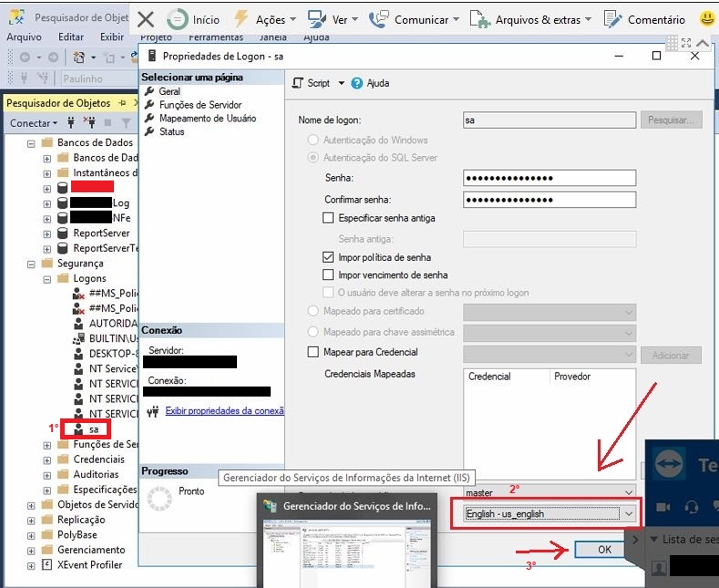
Task: Select the Funções de Servidor page
Action: [x=200, y=105]
